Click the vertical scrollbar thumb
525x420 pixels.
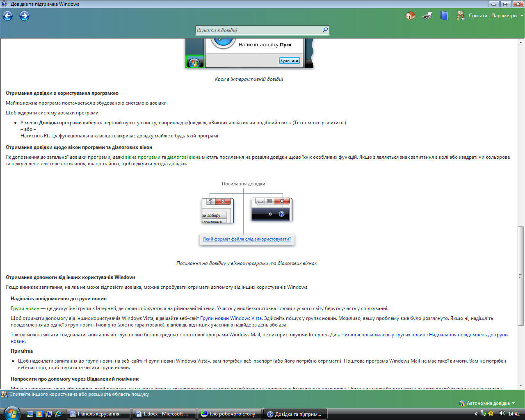pyautogui.click(x=521, y=276)
